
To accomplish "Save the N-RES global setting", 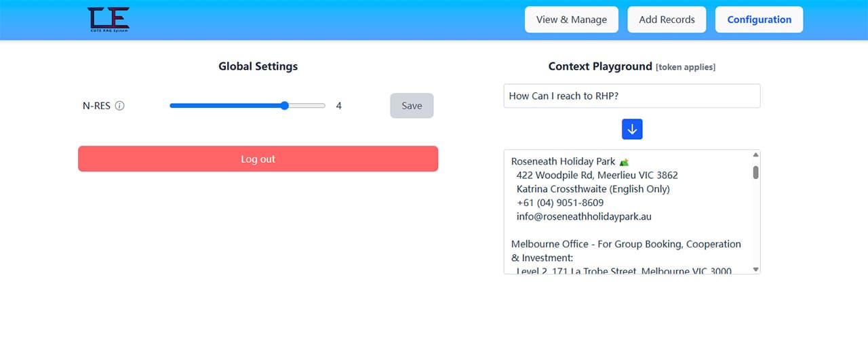I will (412, 106).
